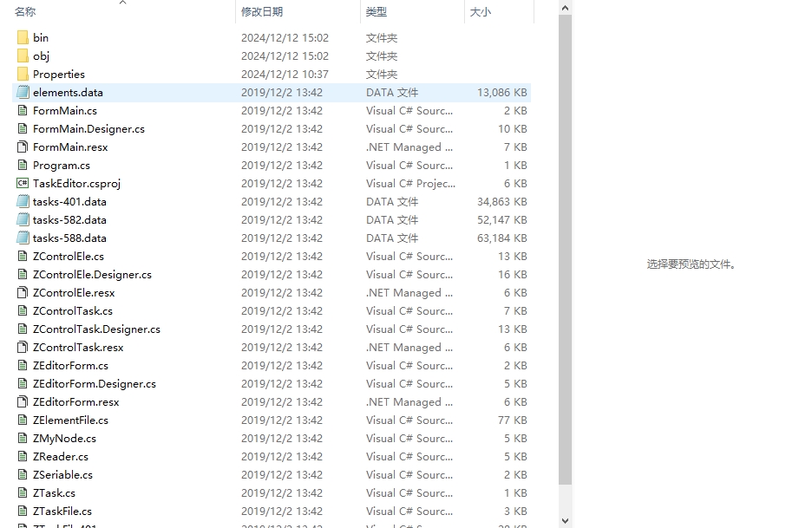
Task: Click the 34,863 KB size value
Action: tap(501, 201)
